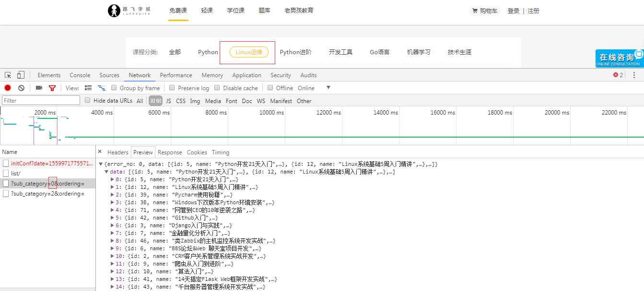Expand item 9 BBS论坛 entry
Viewport: 644px width, 291px height.
pos(112,248)
